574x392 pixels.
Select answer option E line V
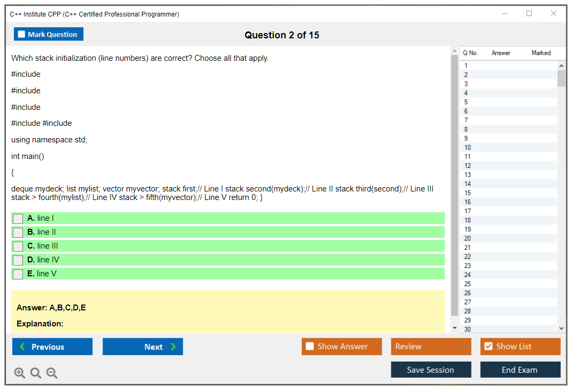point(18,274)
